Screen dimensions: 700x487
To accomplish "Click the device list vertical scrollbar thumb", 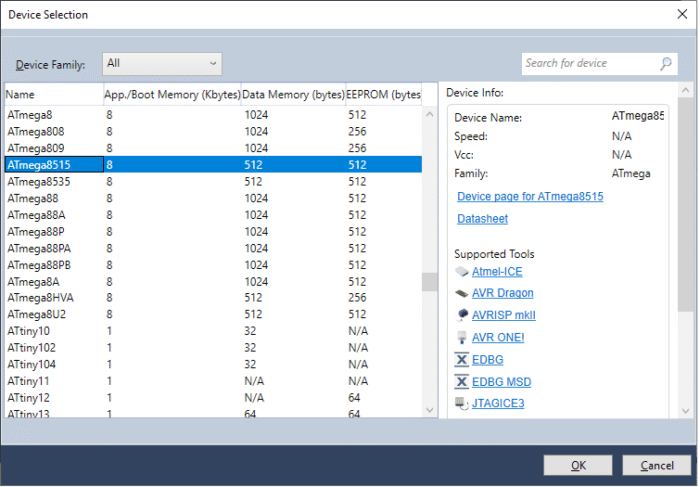I will coord(429,282).
